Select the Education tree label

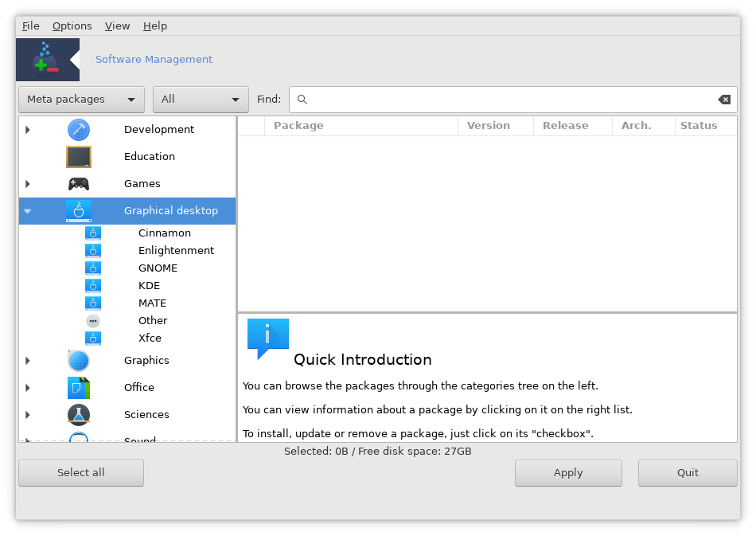click(x=150, y=157)
